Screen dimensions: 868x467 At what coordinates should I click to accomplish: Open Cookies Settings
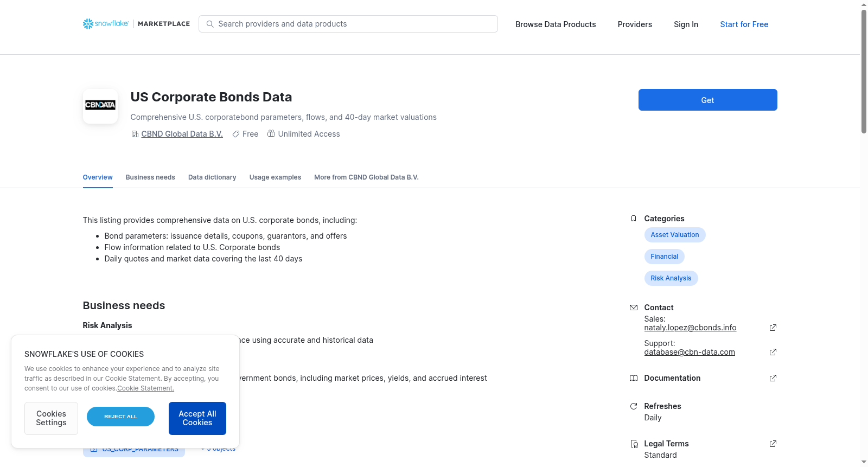(51, 418)
